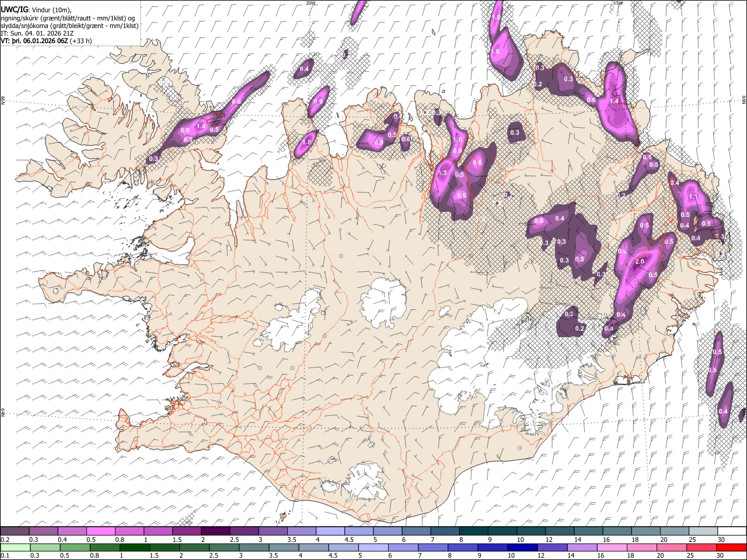Viewport: 747px width, 560px height.
Task: Click the bright pink 0.5–0.8 swatch in upper legend row
Action: click(x=101, y=531)
